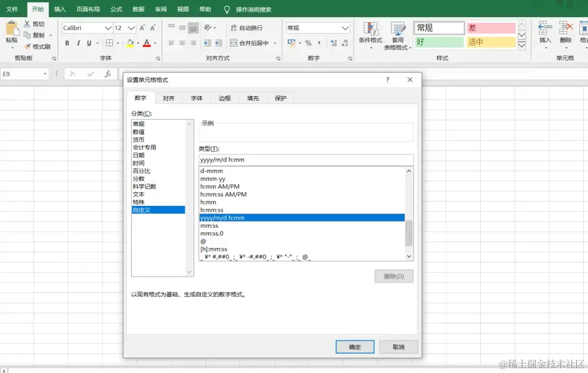Increase font size with larger A

click(142, 28)
